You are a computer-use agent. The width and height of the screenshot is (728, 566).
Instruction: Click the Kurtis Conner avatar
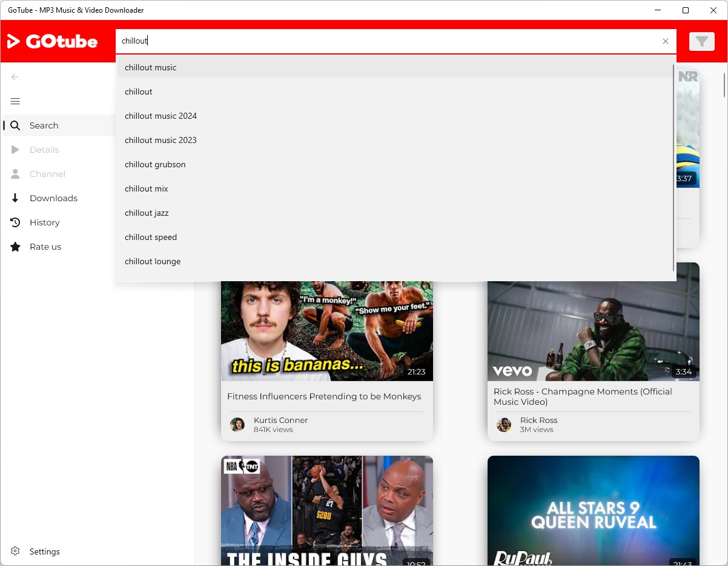coord(237,424)
